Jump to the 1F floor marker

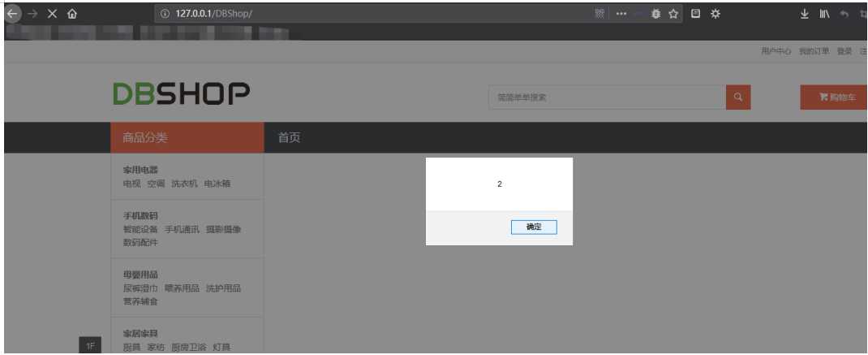tap(90, 346)
